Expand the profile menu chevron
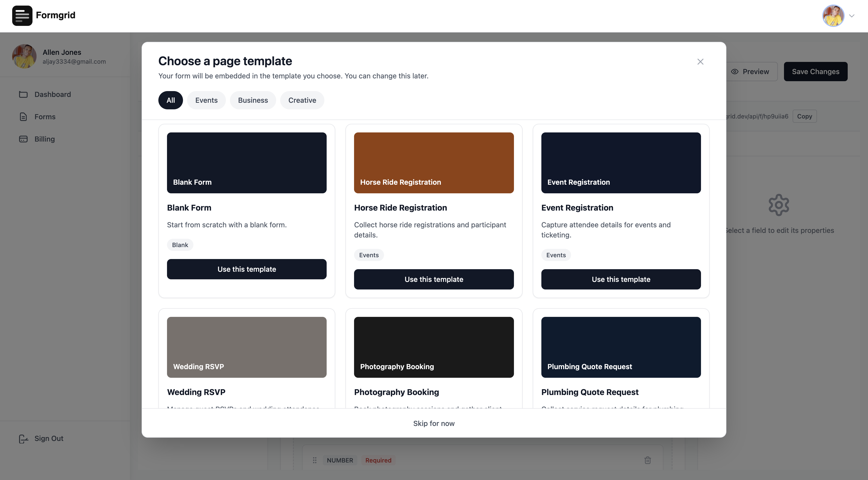Image resolution: width=868 pixels, height=480 pixels. 852,16
